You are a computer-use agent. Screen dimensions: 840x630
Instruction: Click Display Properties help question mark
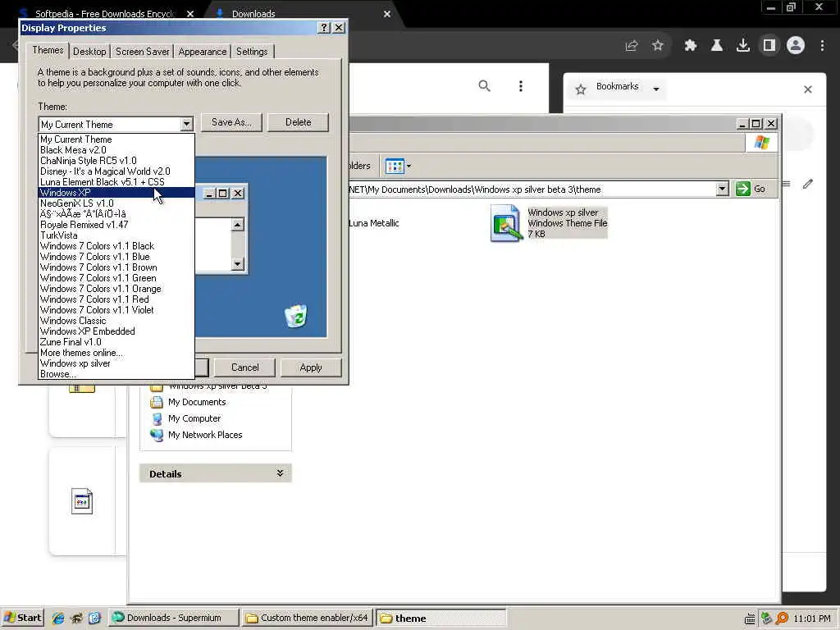(x=323, y=28)
